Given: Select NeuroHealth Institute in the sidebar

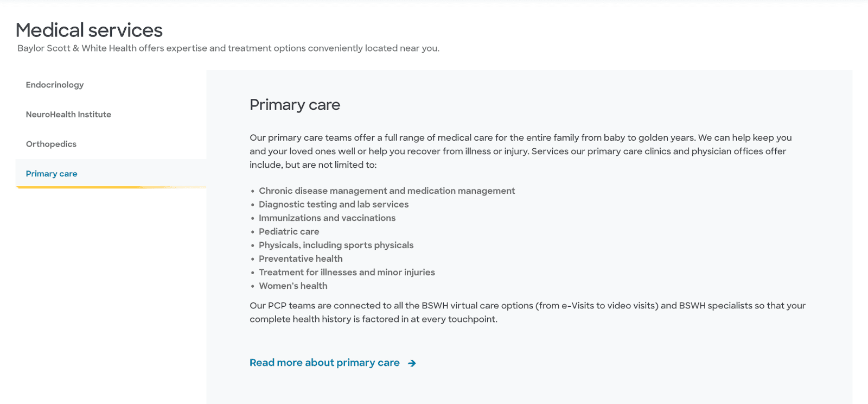Looking at the screenshot, I should point(68,114).
